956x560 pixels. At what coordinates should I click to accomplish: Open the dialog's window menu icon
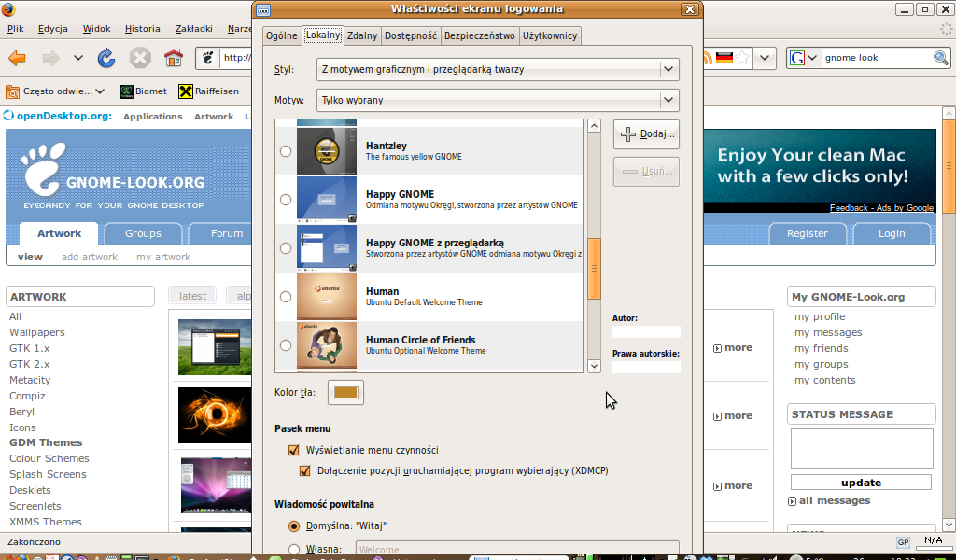pyautogui.click(x=263, y=9)
